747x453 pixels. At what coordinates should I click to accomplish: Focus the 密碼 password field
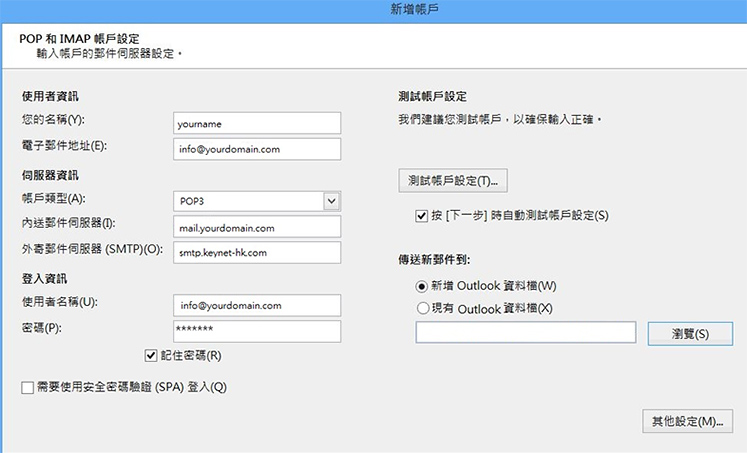pos(256,330)
